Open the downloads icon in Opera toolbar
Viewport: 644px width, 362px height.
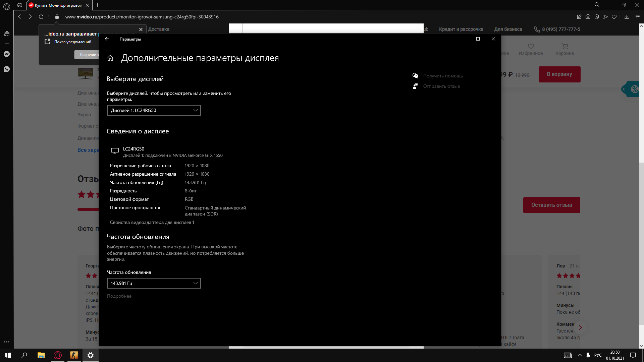627,17
